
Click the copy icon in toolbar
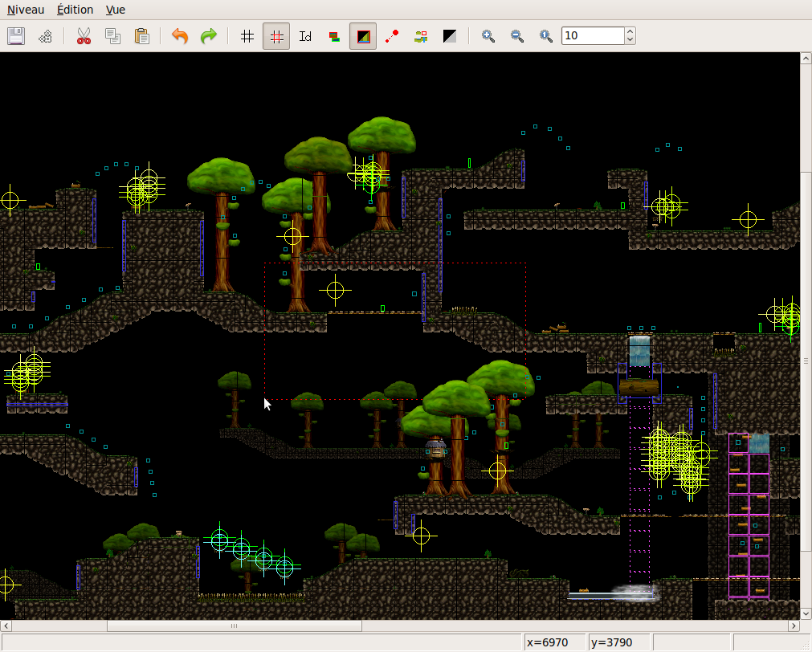[112, 36]
